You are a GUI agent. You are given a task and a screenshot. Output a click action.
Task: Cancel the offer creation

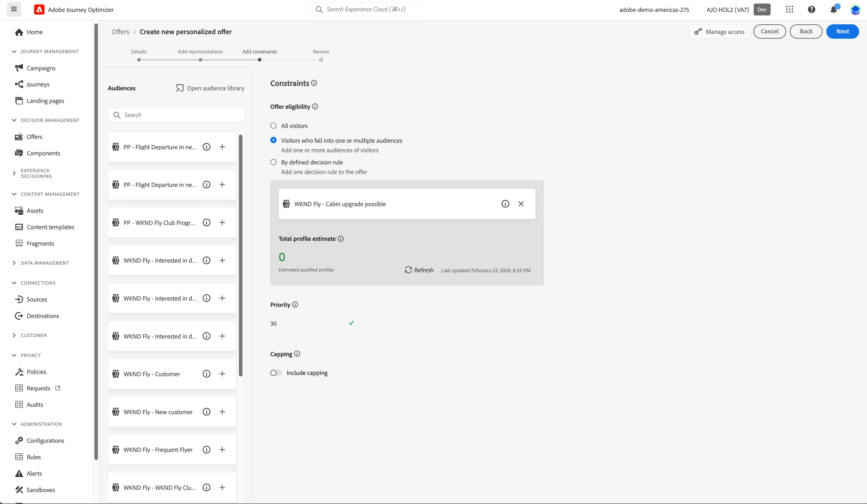pyautogui.click(x=769, y=31)
